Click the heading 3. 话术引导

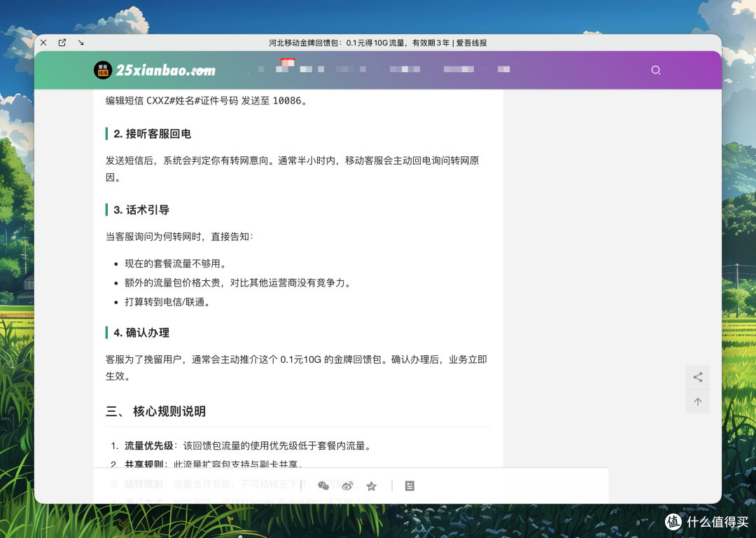coord(141,210)
